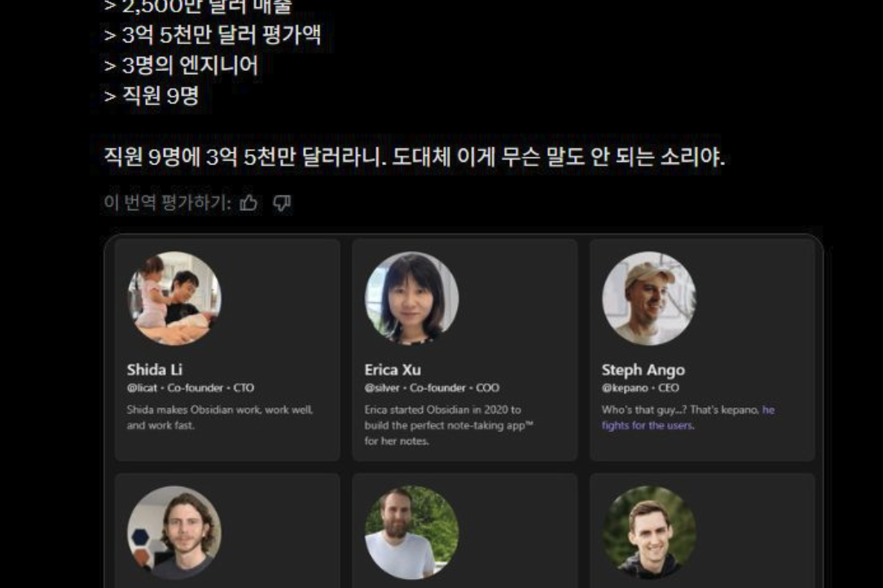The height and width of the screenshot is (588, 883).
Task: Click the @licat Co-founder CTO handle
Action: click(x=191, y=388)
